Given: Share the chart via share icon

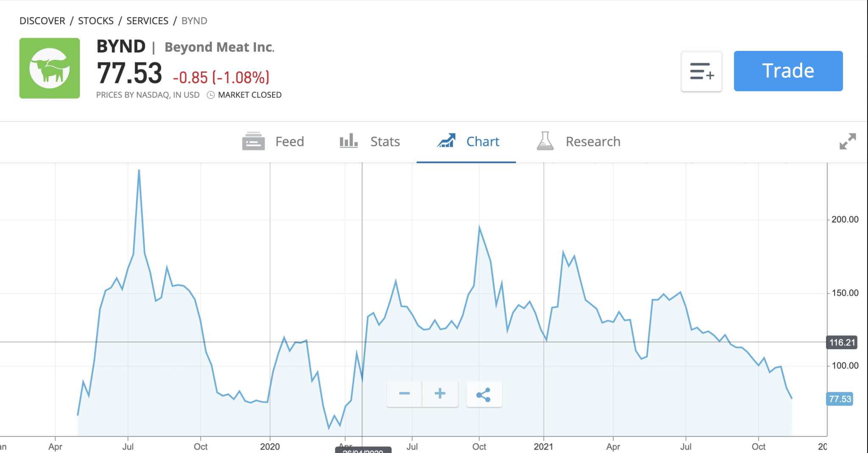Looking at the screenshot, I should (484, 394).
